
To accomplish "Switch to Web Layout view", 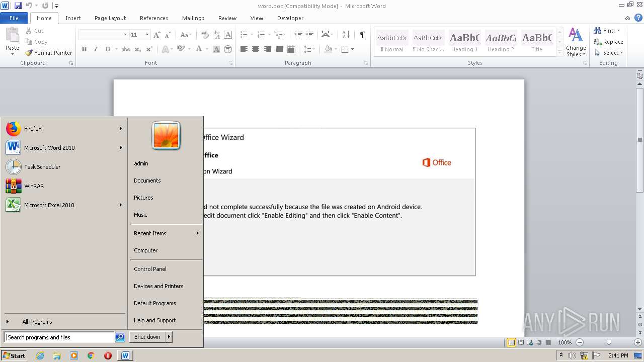I will (530, 342).
